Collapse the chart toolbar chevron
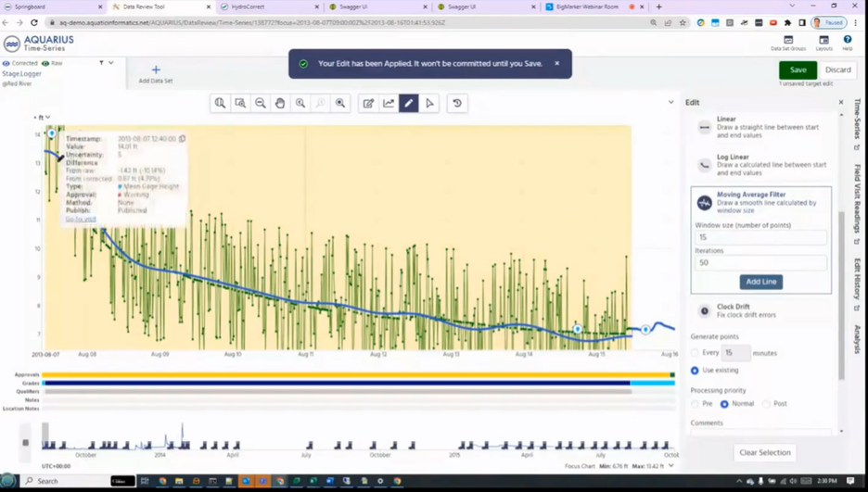 [670, 102]
